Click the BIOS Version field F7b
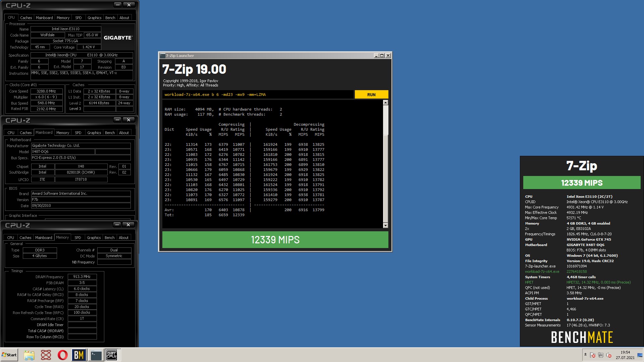The height and width of the screenshot is (362, 644). [81, 199]
